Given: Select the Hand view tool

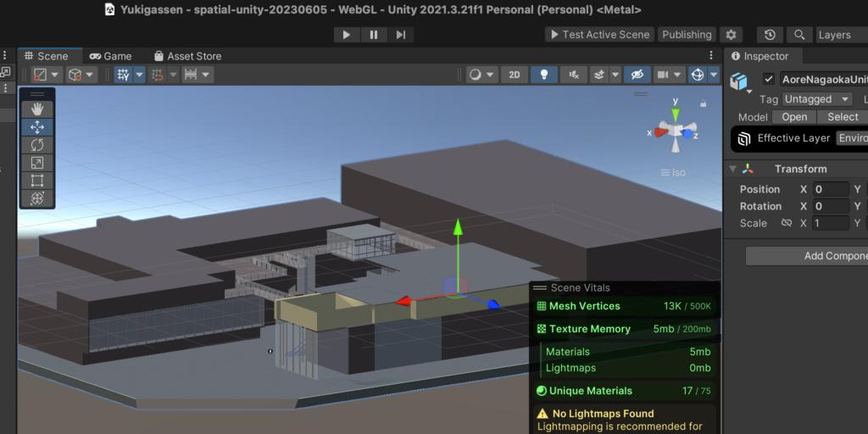Looking at the screenshot, I should pyautogui.click(x=36, y=109).
